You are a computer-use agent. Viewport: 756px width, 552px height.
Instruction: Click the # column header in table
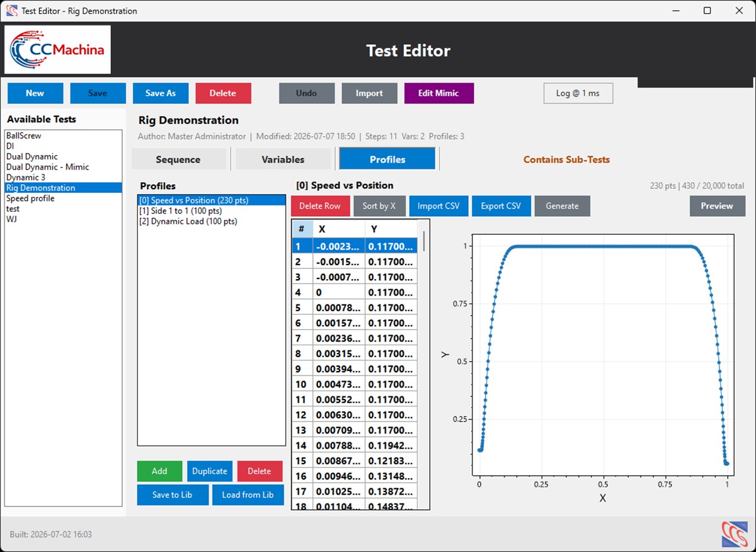point(302,229)
